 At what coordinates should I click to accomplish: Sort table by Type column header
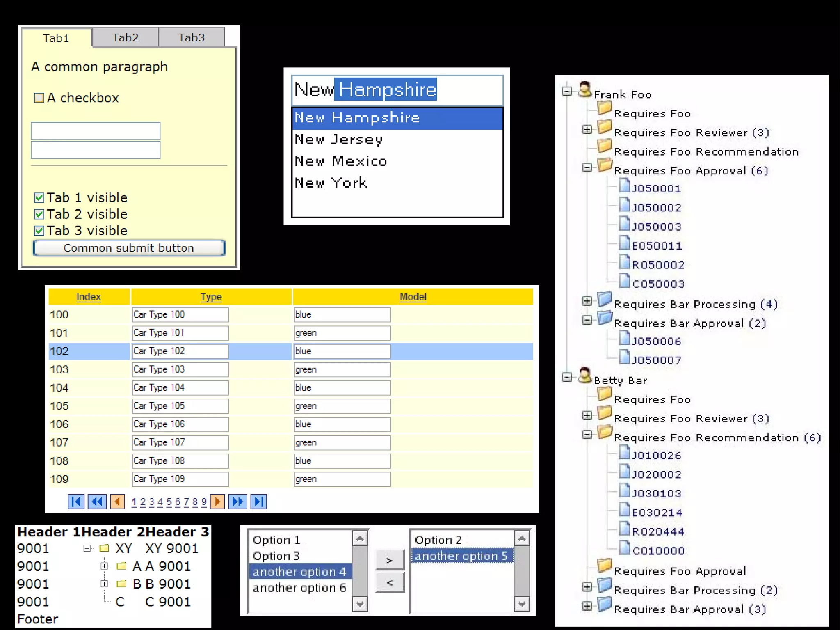211,297
